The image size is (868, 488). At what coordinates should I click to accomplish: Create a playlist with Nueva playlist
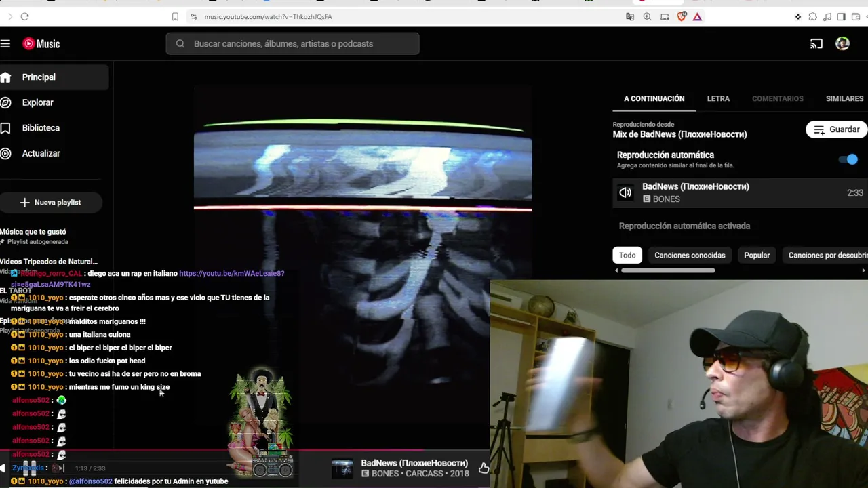click(51, 203)
